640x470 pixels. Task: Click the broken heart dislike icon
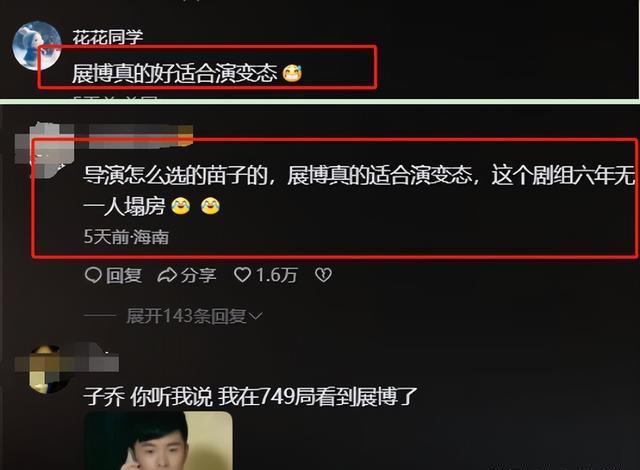pyautogui.click(x=323, y=275)
